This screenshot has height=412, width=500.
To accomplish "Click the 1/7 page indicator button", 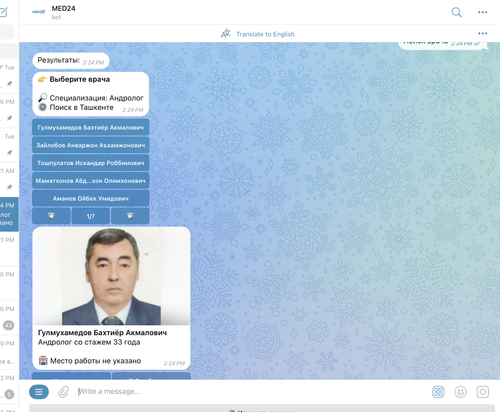I will coord(91,216).
